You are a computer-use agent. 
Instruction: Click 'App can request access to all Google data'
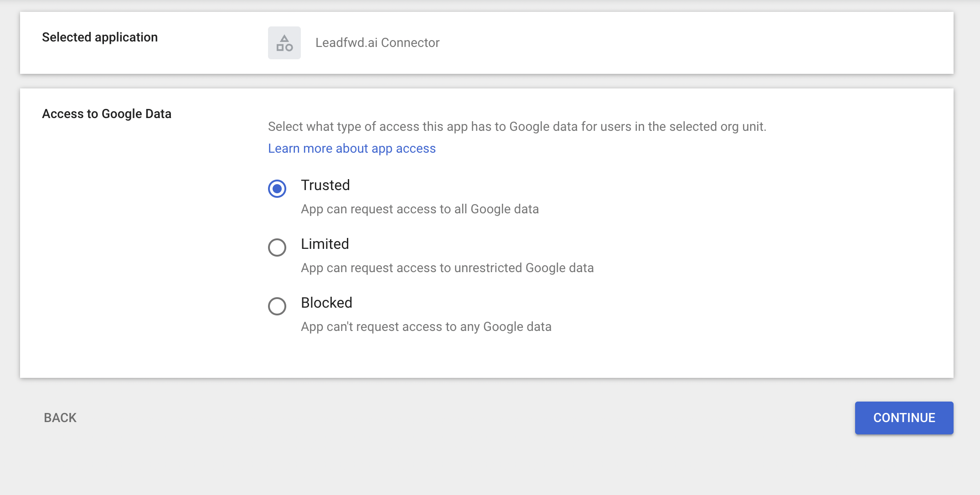click(x=420, y=209)
